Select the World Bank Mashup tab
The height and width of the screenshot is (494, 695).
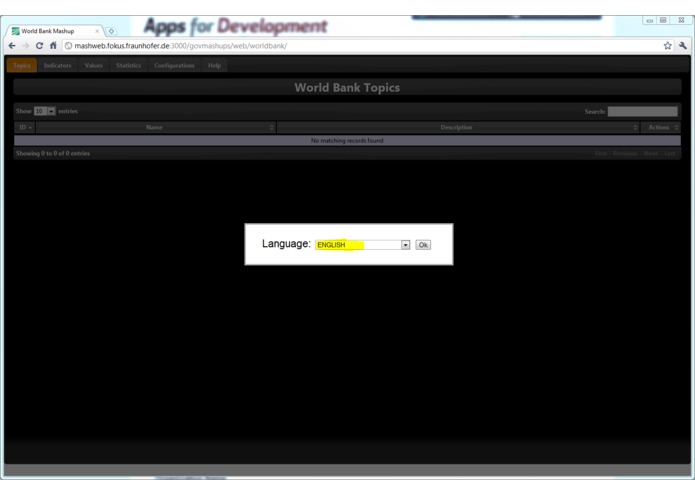pyautogui.click(x=55, y=31)
